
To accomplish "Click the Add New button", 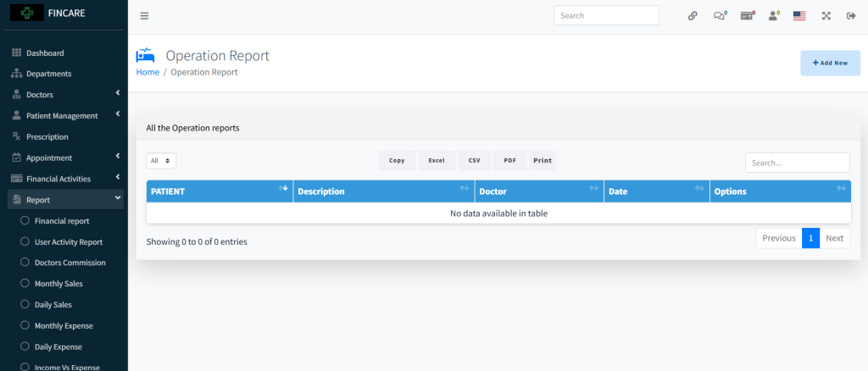I will coord(830,63).
